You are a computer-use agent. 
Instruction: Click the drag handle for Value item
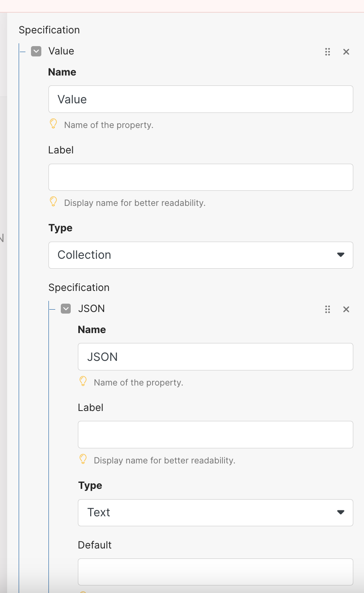click(327, 52)
